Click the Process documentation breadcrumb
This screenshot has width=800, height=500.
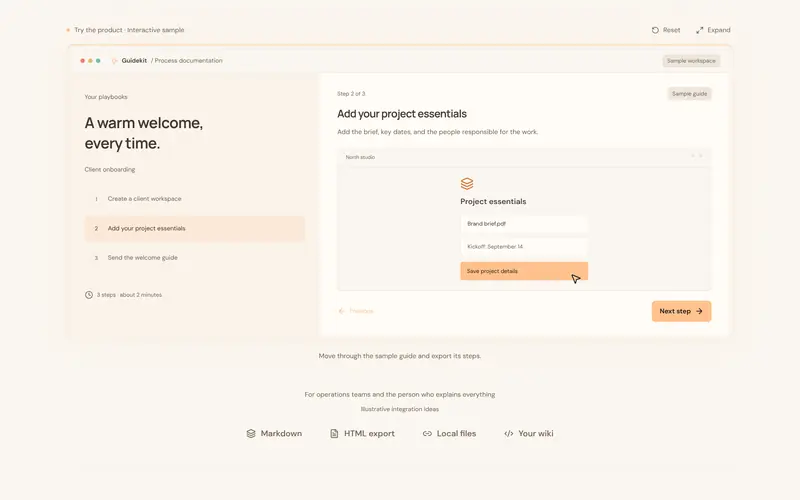(188, 61)
